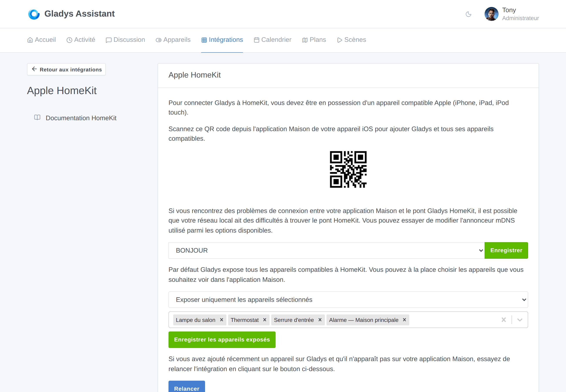Open Documentation HomeKit link
Viewport: 566px width, 392px height.
(75, 118)
